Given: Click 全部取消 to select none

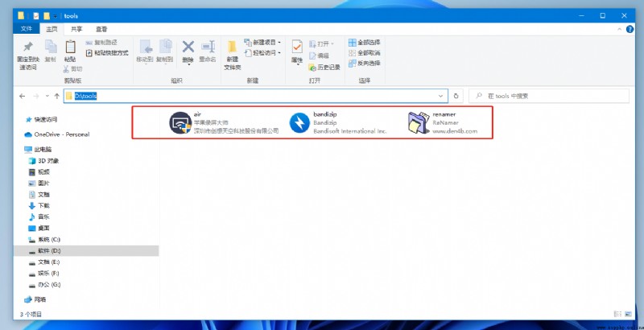Looking at the screenshot, I should click(x=365, y=52).
